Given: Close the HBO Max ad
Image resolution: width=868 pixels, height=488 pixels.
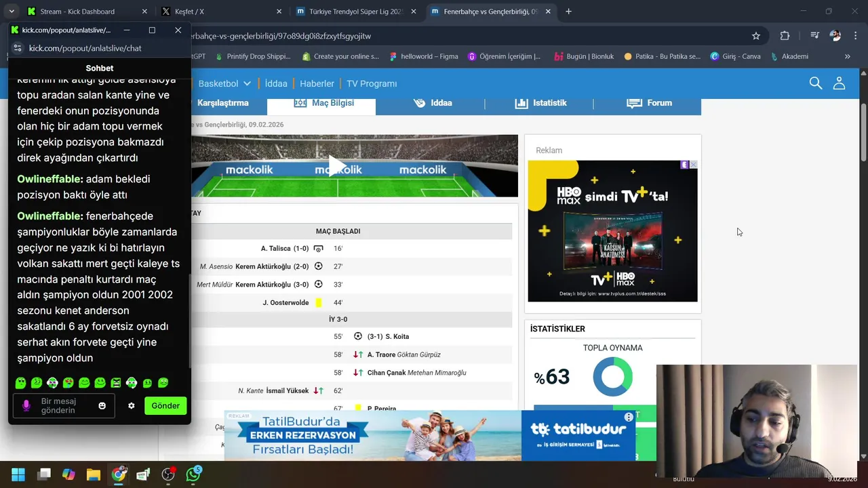Looking at the screenshot, I should point(693,165).
